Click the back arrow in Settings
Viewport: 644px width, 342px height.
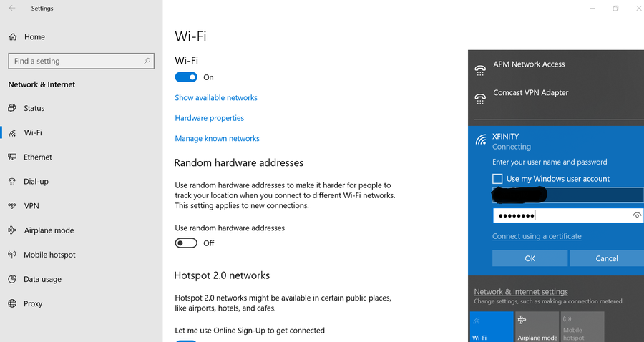pyautogui.click(x=12, y=8)
